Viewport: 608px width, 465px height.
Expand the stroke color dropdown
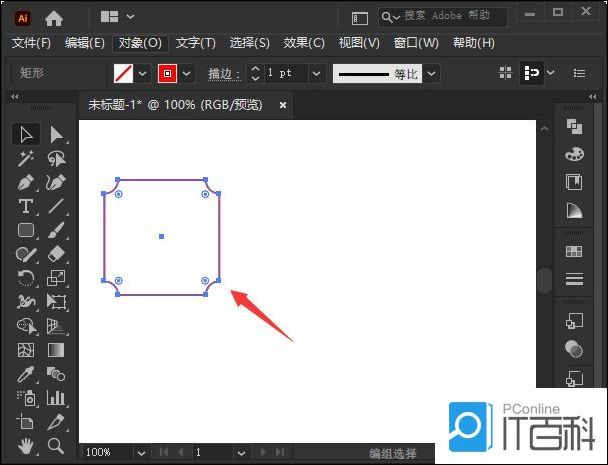coord(187,73)
